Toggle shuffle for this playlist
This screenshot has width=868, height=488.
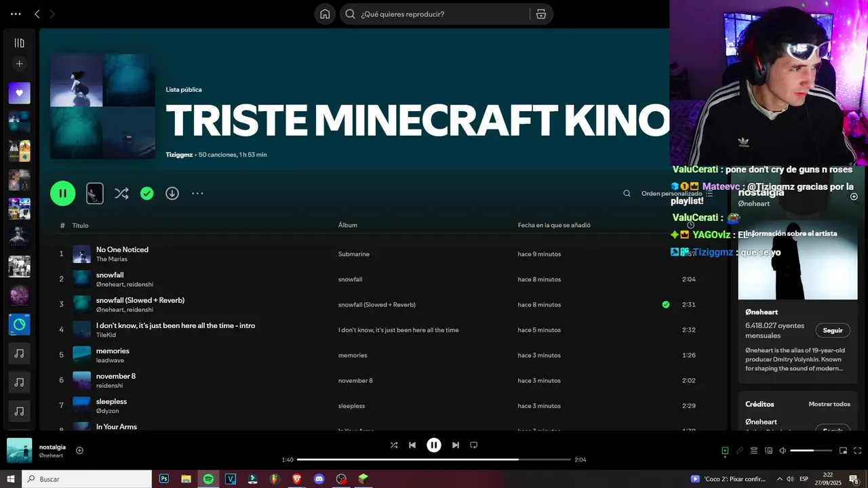click(x=121, y=193)
